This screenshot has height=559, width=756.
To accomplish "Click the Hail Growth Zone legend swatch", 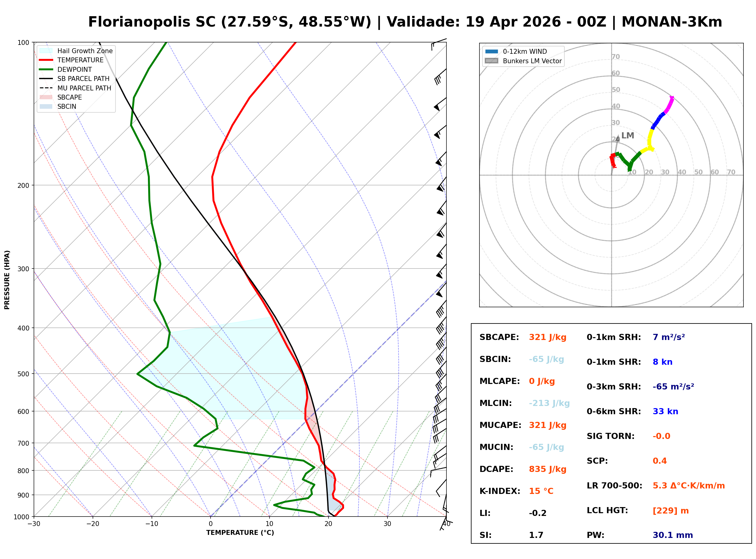I will (x=46, y=51).
